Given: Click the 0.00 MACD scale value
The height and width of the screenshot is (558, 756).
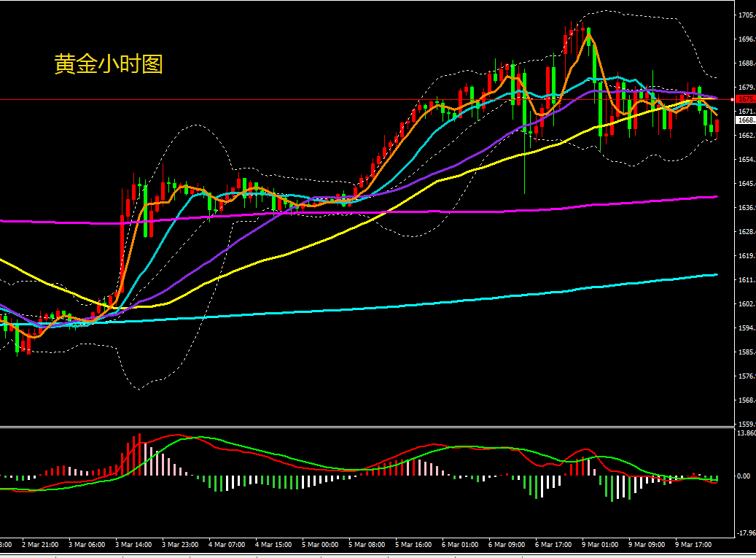Looking at the screenshot, I should click(x=744, y=476).
